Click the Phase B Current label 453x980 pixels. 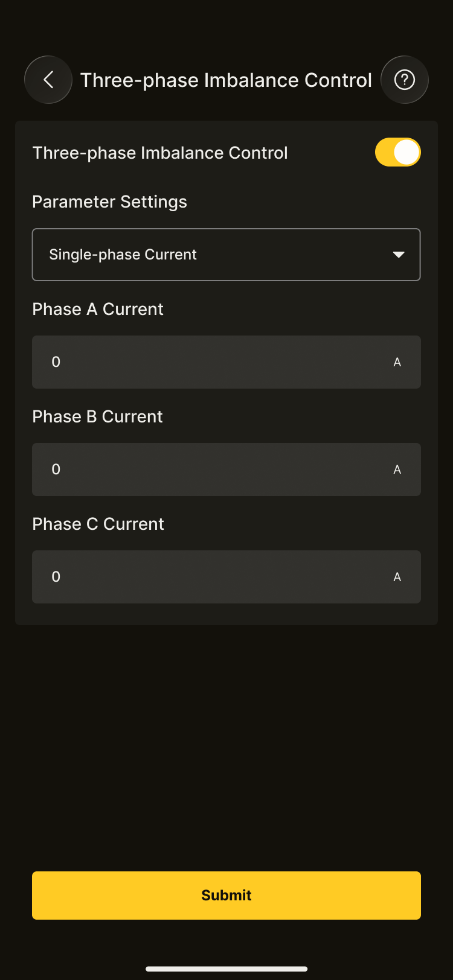[97, 416]
